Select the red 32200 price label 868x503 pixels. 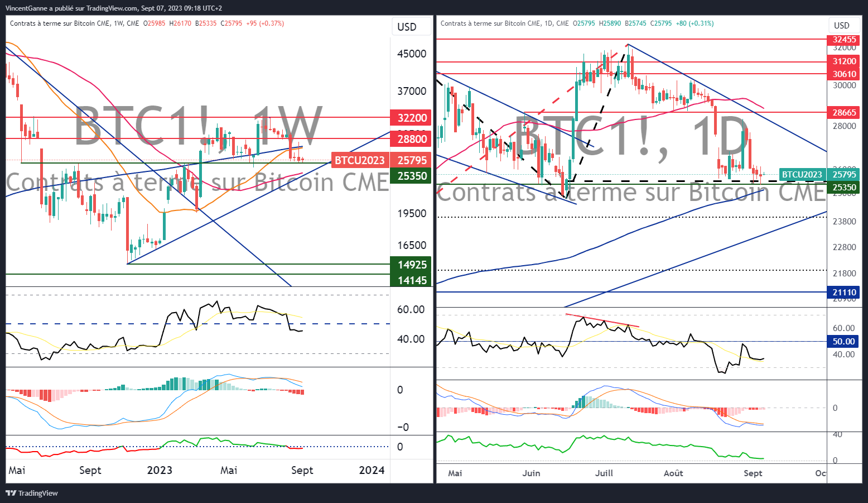point(412,118)
